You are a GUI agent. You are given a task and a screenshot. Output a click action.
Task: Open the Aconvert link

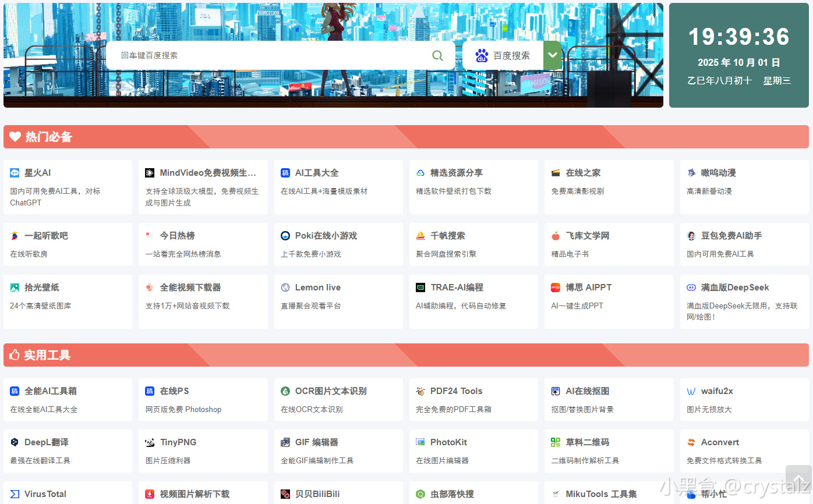point(720,442)
